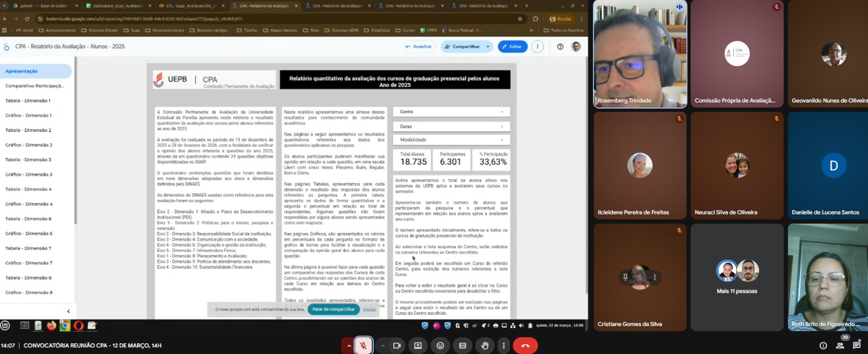
Task: Open the Tabela - Dimensão 6 page
Action: 28,219
